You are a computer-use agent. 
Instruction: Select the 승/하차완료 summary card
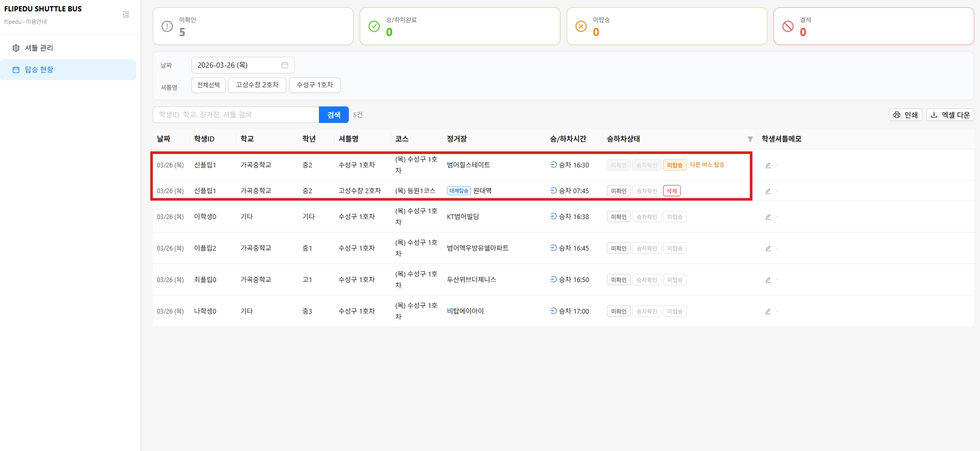point(460,26)
